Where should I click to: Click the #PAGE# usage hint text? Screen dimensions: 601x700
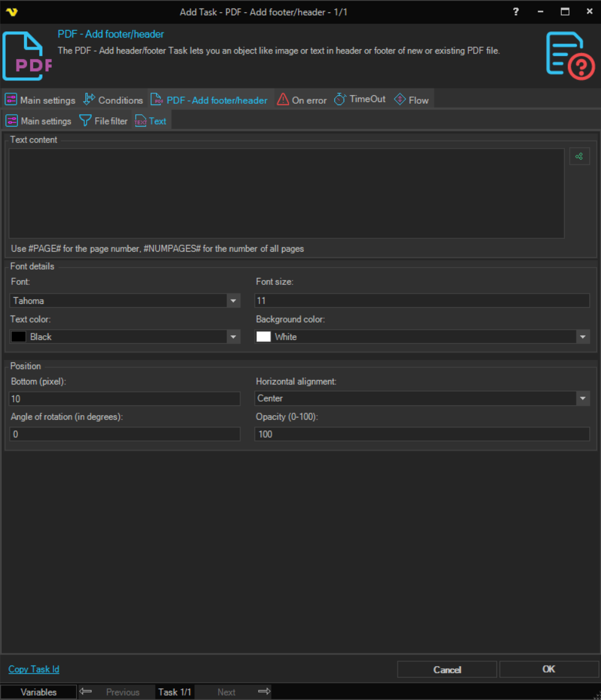point(157,249)
